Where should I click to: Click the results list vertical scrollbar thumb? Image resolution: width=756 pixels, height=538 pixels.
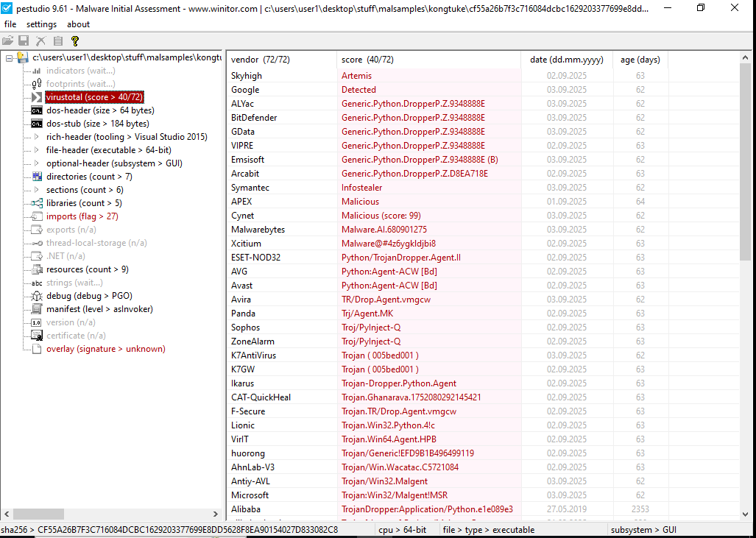point(746,162)
